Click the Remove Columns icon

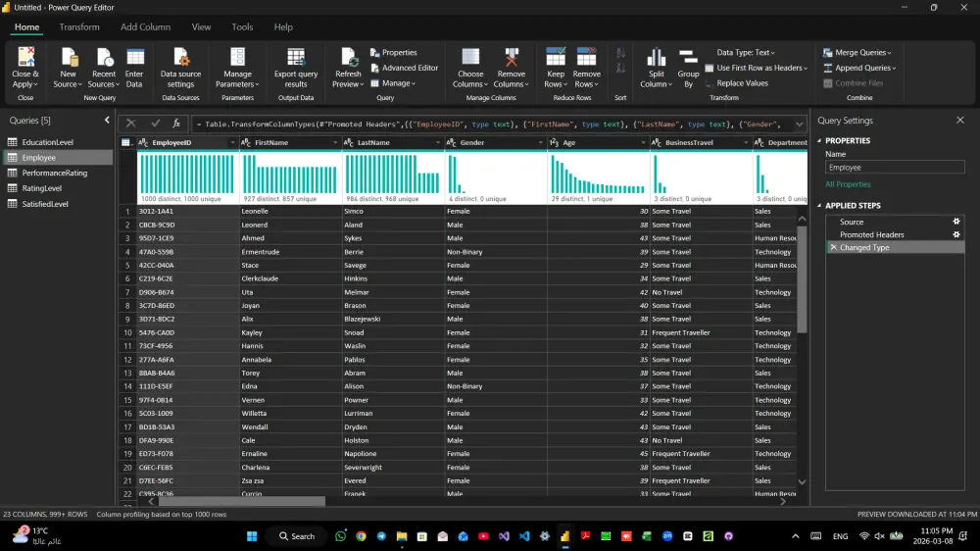pos(512,57)
